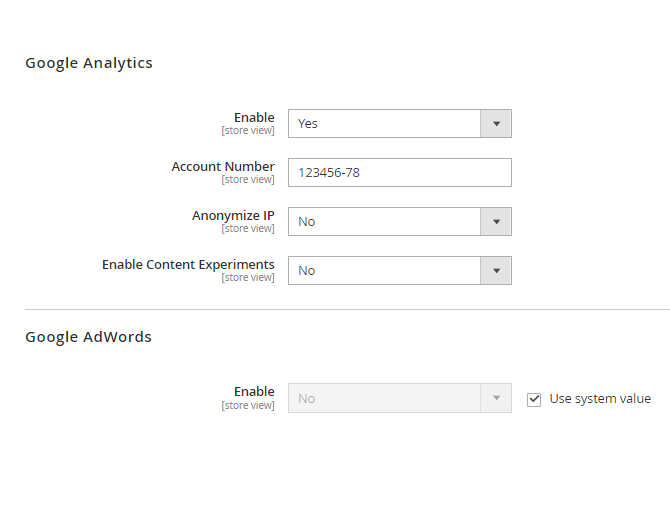Click the greyed arrow on AdWords Enable select
Image resolution: width=670 pixels, height=505 pixels.
496,398
